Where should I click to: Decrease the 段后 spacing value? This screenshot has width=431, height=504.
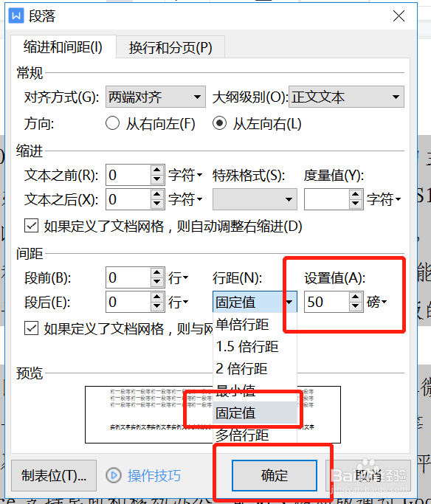[x=157, y=307]
